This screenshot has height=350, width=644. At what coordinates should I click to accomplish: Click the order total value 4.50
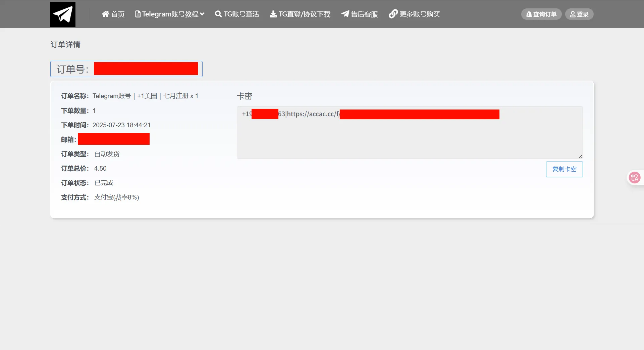pyautogui.click(x=100, y=168)
